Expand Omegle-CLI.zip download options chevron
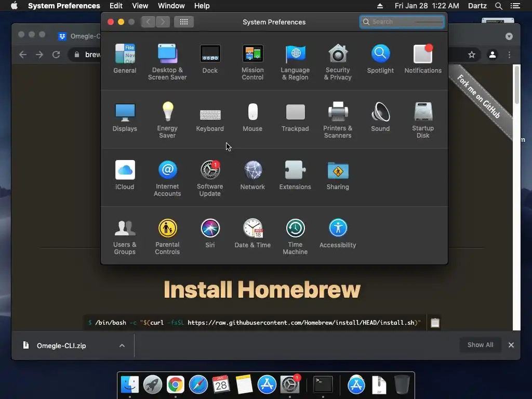This screenshot has height=399, width=532. pos(122,345)
